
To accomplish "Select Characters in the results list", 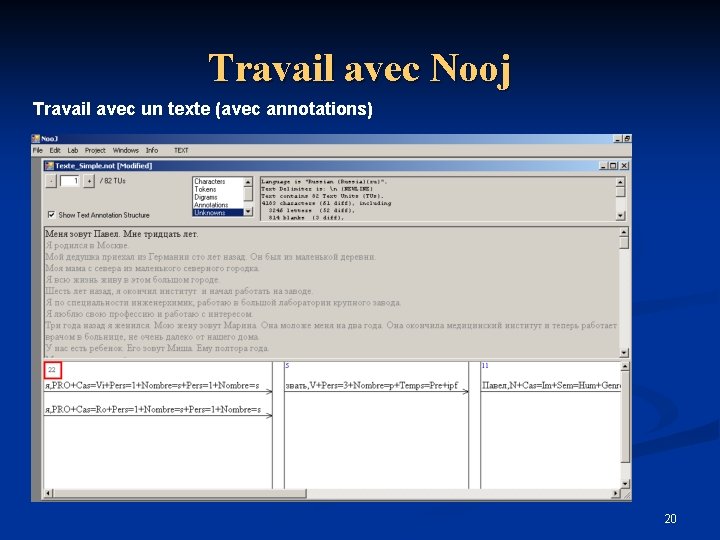I will [209, 181].
